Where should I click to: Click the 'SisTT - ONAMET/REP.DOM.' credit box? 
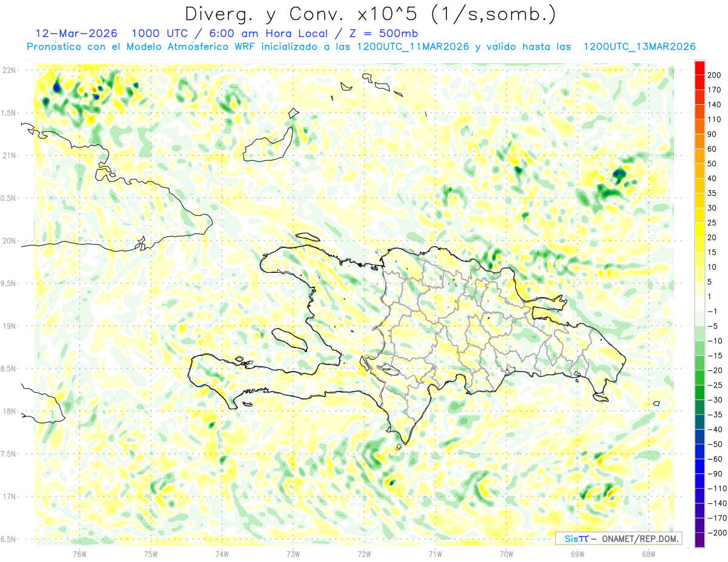pyautogui.click(x=618, y=538)
